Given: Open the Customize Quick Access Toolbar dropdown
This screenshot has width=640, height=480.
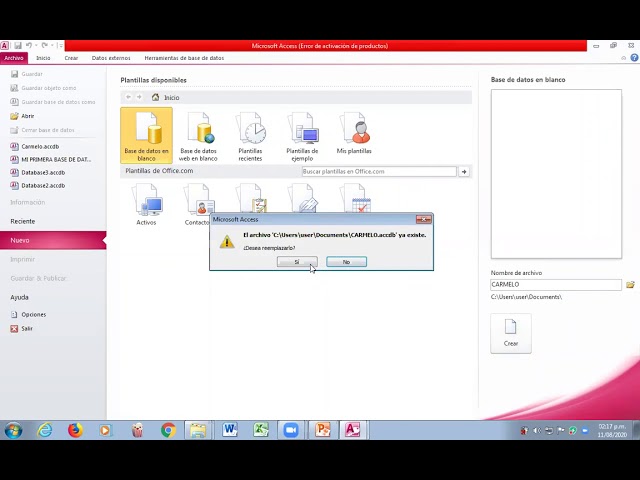Looking at the screenshot, I should click(x=60, y=45).
